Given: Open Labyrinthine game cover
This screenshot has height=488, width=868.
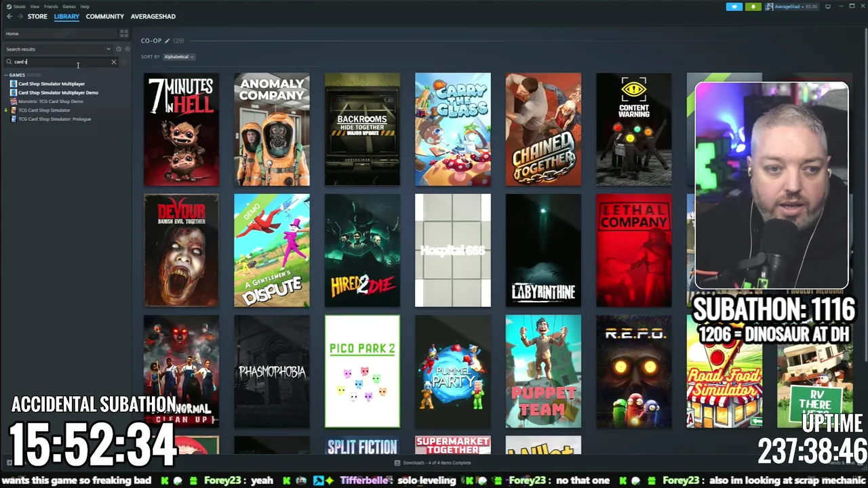Looking at the screenshot, I should click(543, 250).
